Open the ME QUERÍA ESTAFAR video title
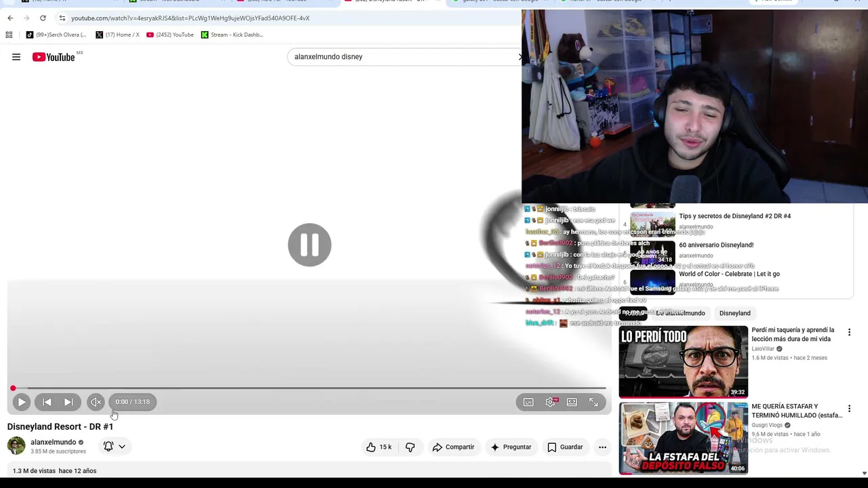Viewport: 868px width, 488px height. point(797,411)
